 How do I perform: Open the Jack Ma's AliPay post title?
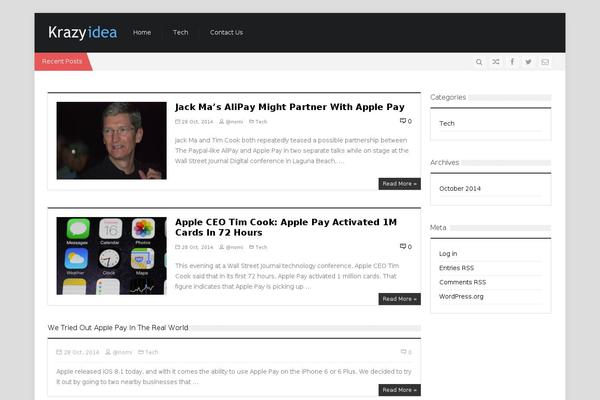(290, 107)
